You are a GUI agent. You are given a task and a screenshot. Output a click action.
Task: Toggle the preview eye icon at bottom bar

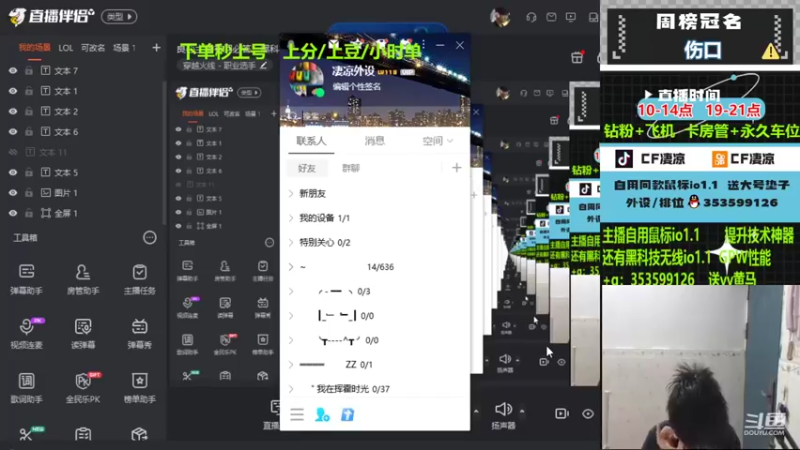tap(588, 413)
